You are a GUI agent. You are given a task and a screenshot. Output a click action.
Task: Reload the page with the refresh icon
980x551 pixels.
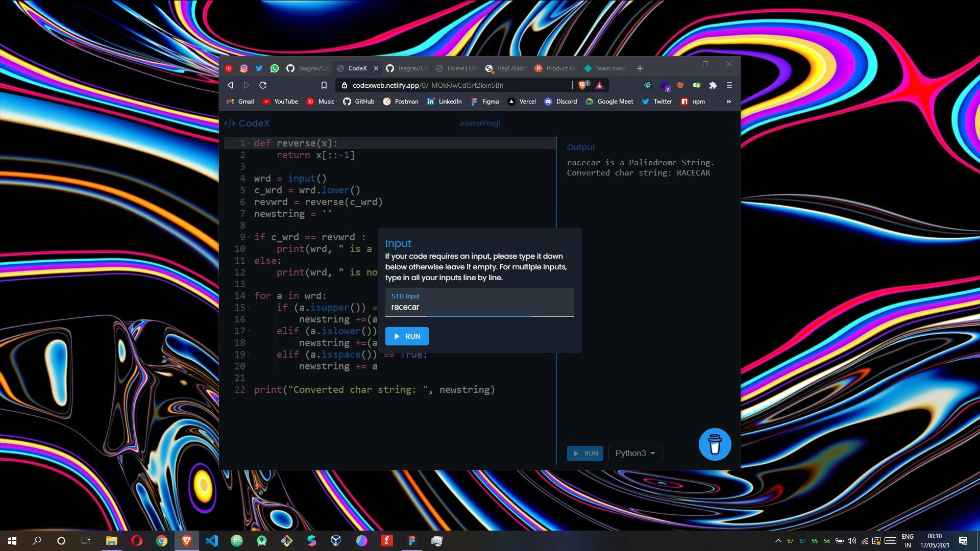263,85
